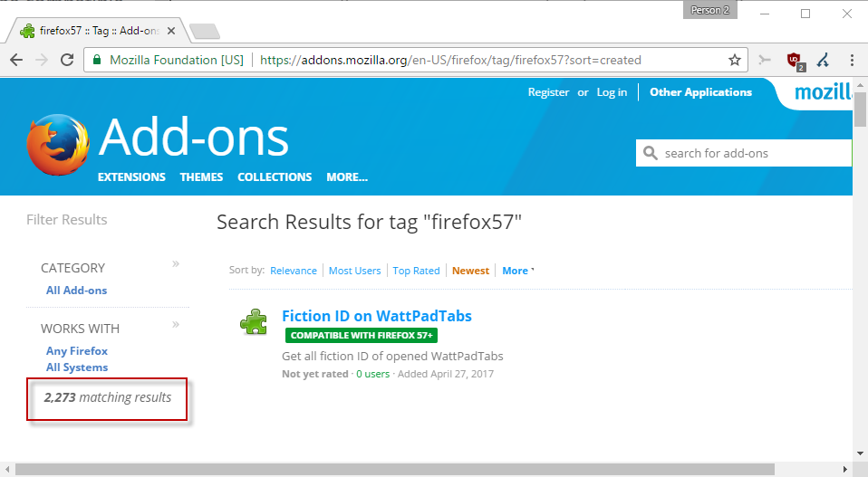Click the green secure padlock icon
This screenshot has width=868, height=477.
[97, 60]
